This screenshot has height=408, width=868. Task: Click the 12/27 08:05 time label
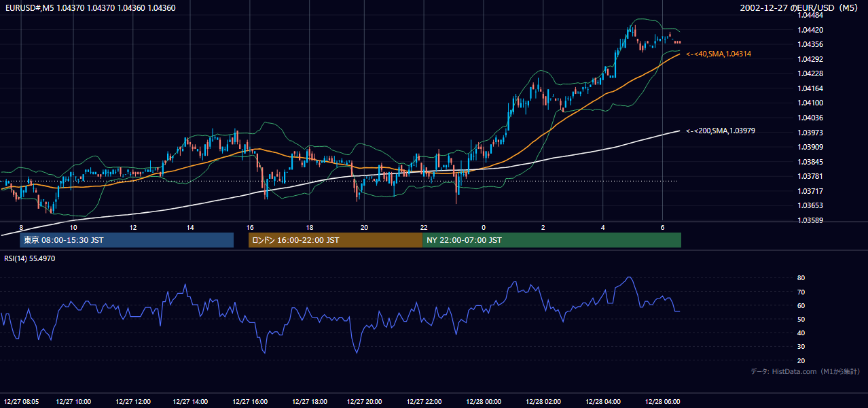click(20, 401)
